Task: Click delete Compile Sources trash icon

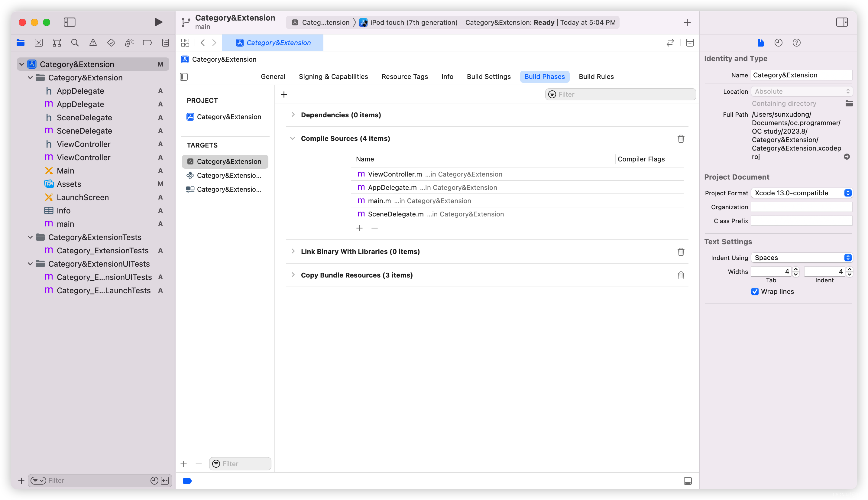Action: coord(680,138)
